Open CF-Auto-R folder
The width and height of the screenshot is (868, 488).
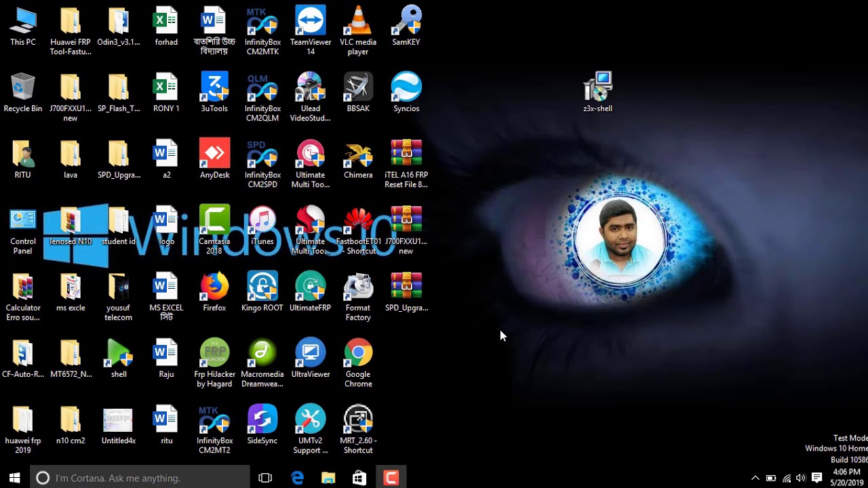pyautogui.click(x=22, y=359)
